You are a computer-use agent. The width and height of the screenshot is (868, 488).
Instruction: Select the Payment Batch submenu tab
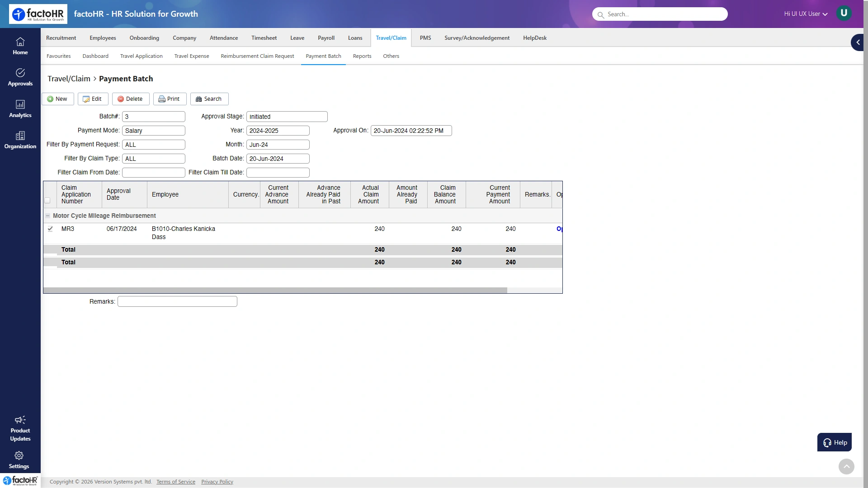pyautogui.click(x=323, y=56)
